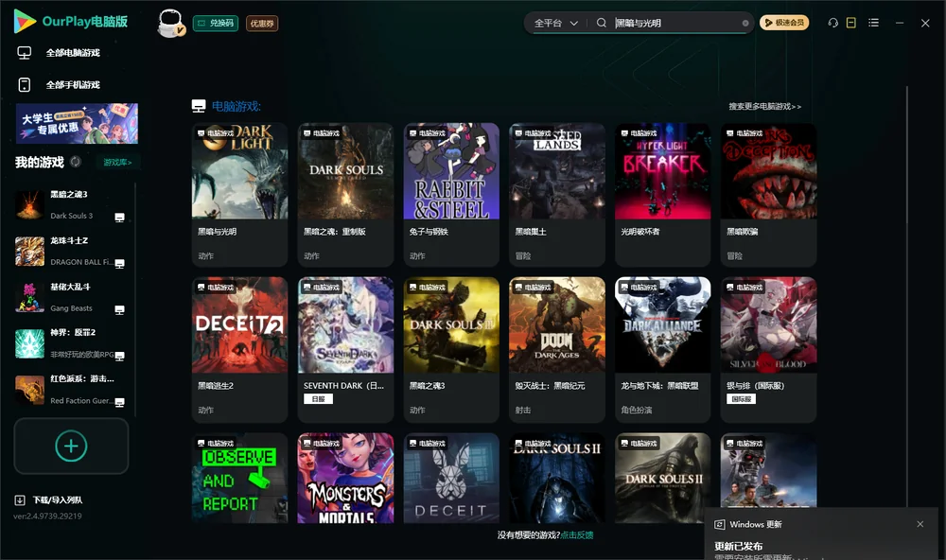Click download icon beside 下载/导入列队
The width and height of the screenshot is (946, 560).
tap(20, 499)
